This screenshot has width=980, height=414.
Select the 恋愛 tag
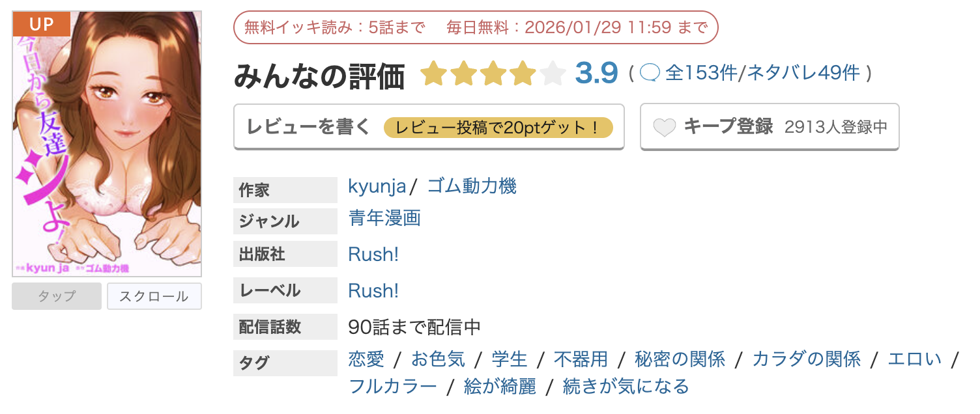[366, 359]
